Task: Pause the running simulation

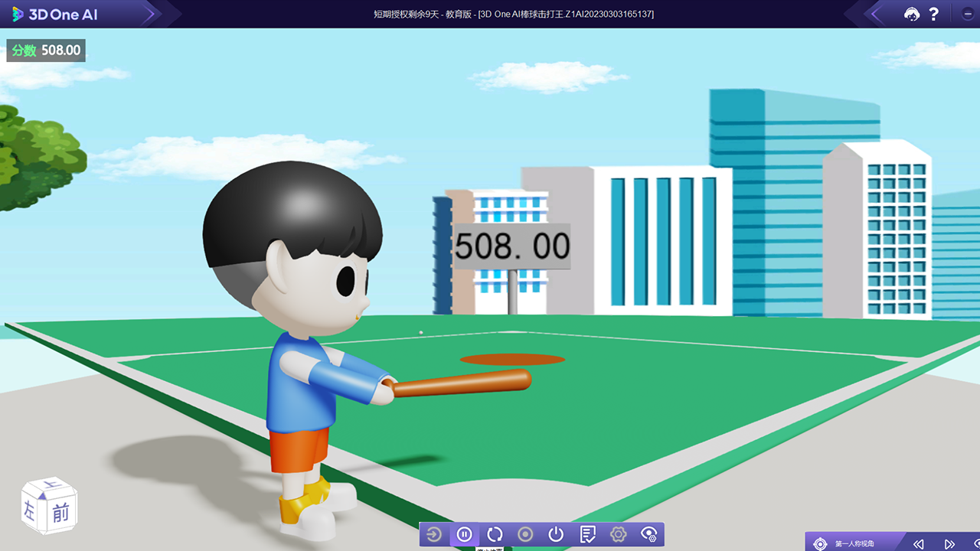Action: 464,534
